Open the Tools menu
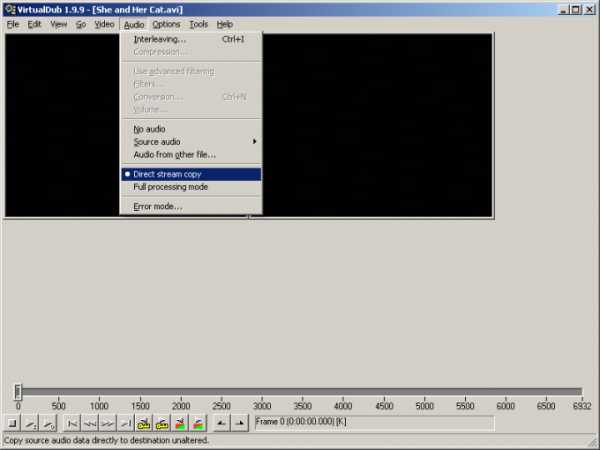Screen dimensions: 600x450 199,24
